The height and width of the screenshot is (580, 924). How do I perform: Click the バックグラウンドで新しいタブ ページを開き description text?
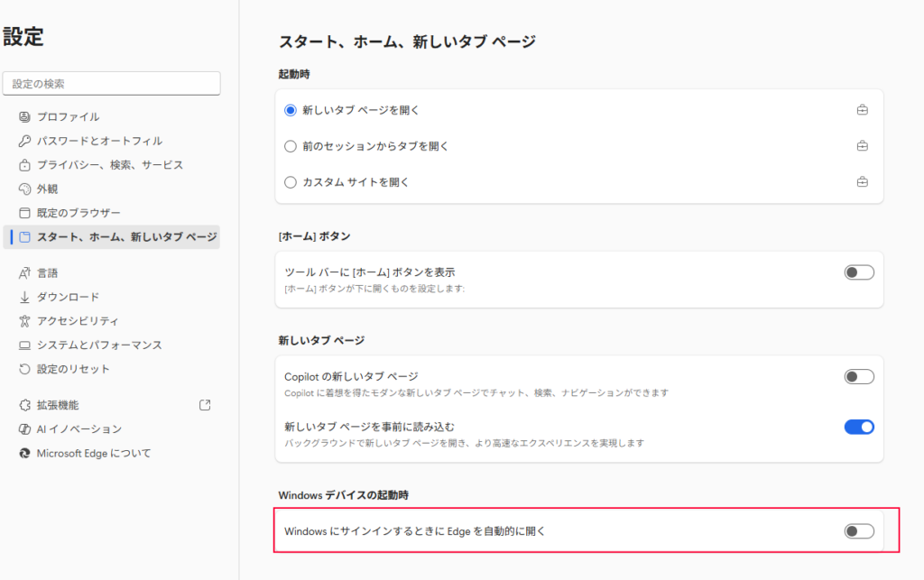(x=465, y=443)
